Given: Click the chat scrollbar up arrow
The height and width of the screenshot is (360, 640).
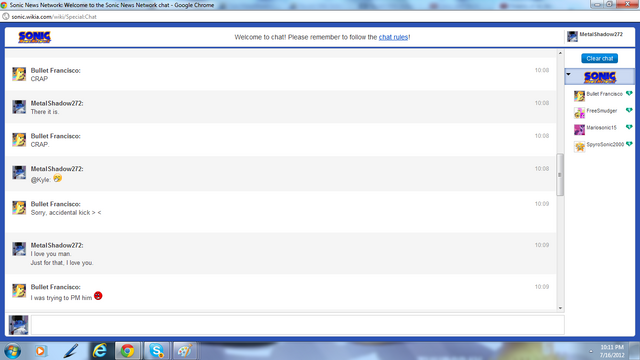Looking at the screenshot, I should (x=560, y=53).
